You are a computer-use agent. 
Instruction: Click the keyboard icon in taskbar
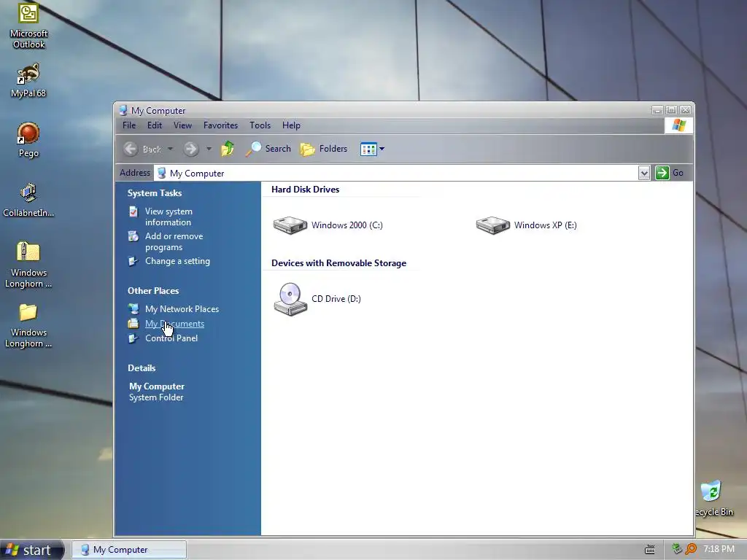pyautogui.click(x=650, y=550)
